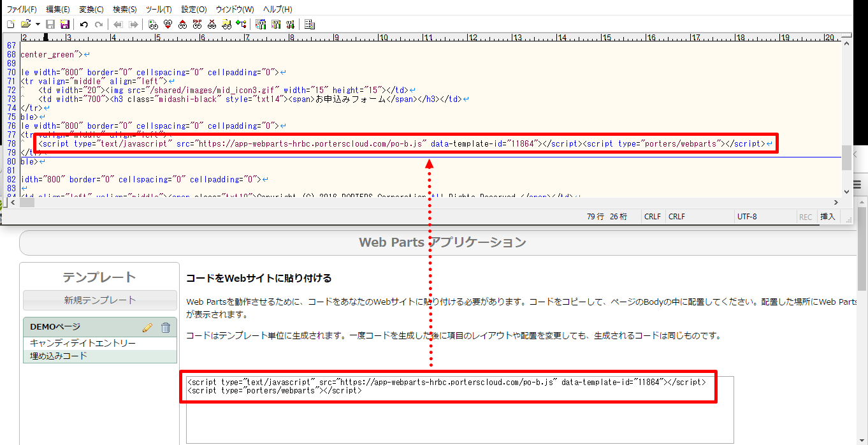This screenshot has width=868, height=445.
Task: Find previous with the up-arrow binoculars
Action: pyautogui.click(x=182, y=24)
